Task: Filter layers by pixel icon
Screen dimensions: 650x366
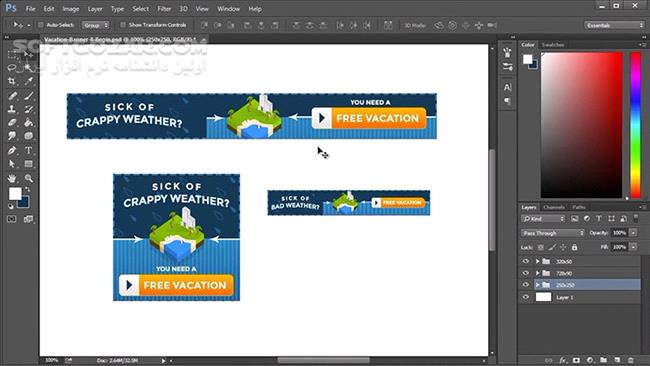Action: pos(575,218)
